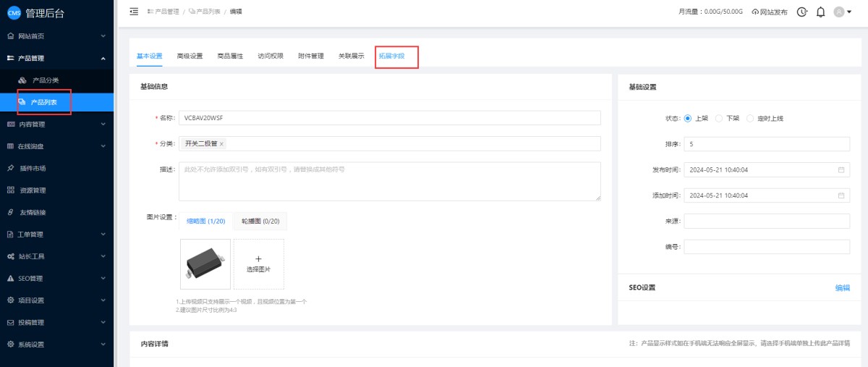Click the user avatar icon
868x367 pixels.
[839, 12]
